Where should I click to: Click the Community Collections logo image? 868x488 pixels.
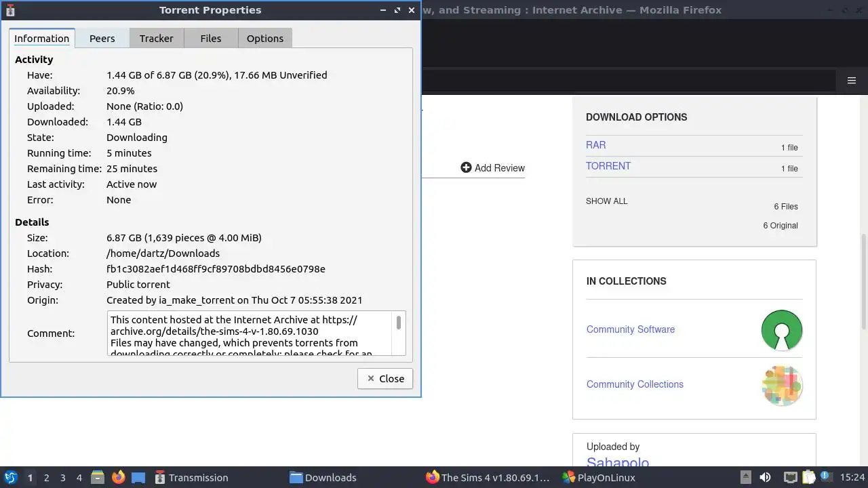pyautogui.click(x=782, y=385)
